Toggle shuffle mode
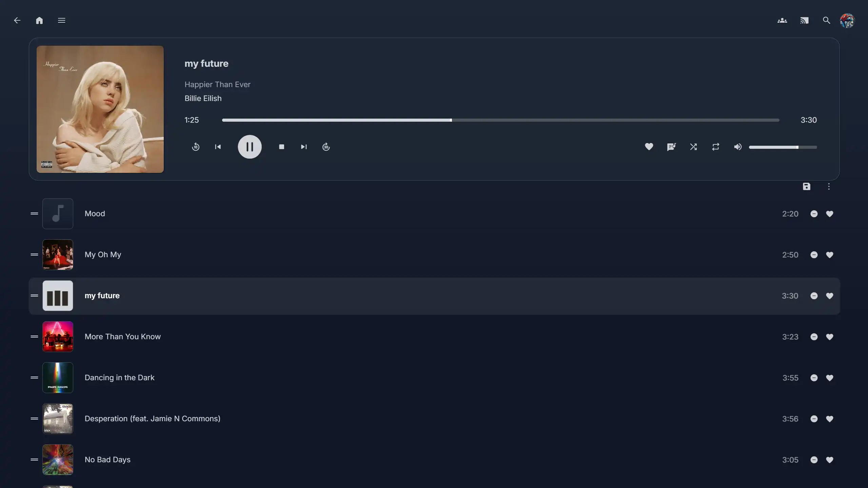Viewport: 868px width, 488px height. pos(693,147)
